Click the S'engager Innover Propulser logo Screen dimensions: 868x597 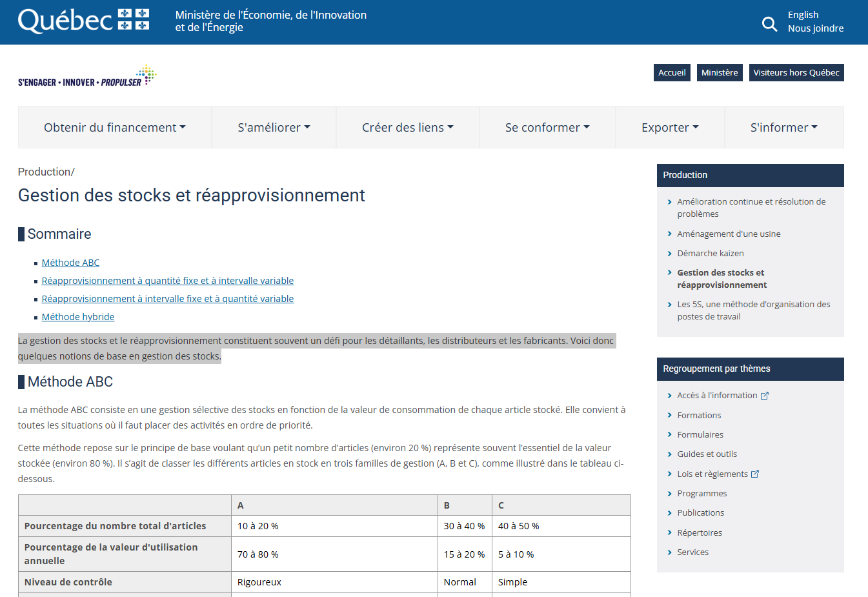coord(87,76)
